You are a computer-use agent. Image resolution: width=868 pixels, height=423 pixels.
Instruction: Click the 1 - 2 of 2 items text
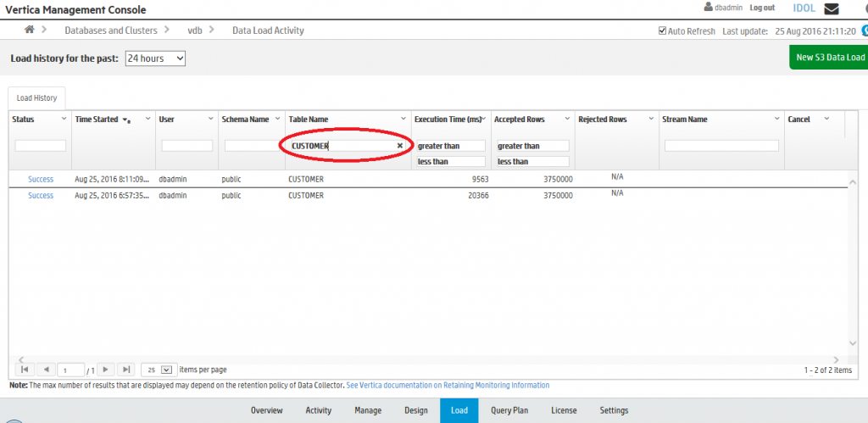[x=828, y=370]
